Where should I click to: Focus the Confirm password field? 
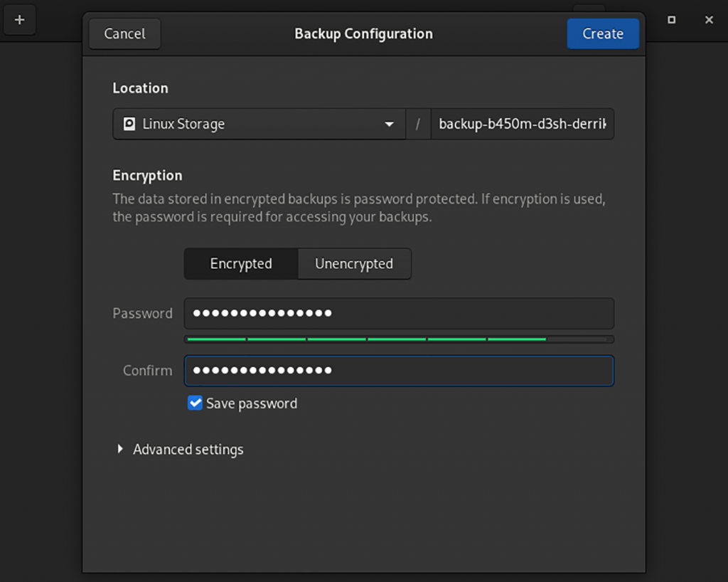(x=399, y=370)
